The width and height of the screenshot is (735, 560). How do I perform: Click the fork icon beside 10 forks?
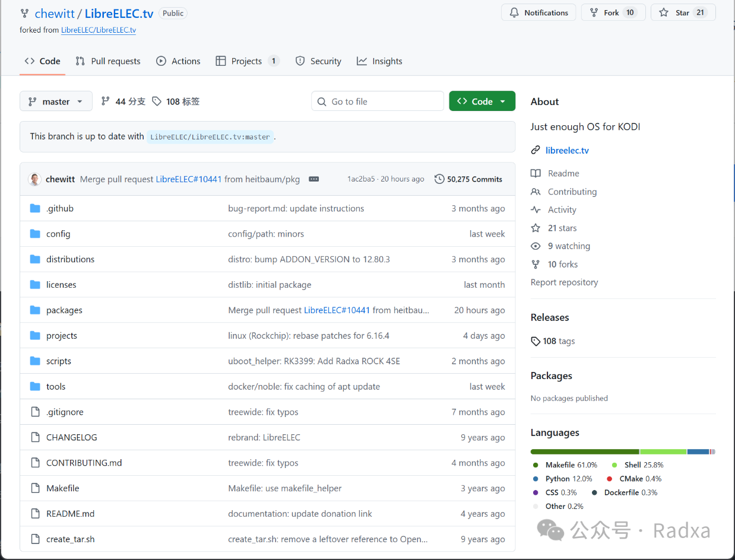click(536, 265)
